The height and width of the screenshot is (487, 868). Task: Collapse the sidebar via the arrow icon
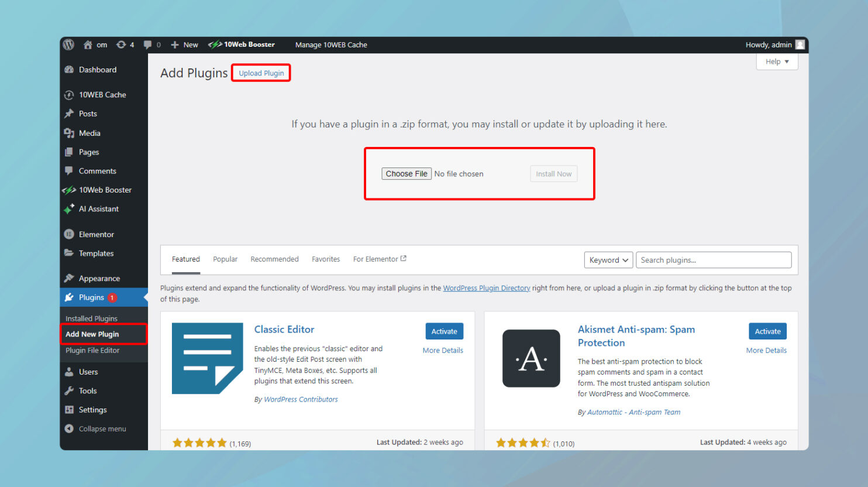(70, 428)
